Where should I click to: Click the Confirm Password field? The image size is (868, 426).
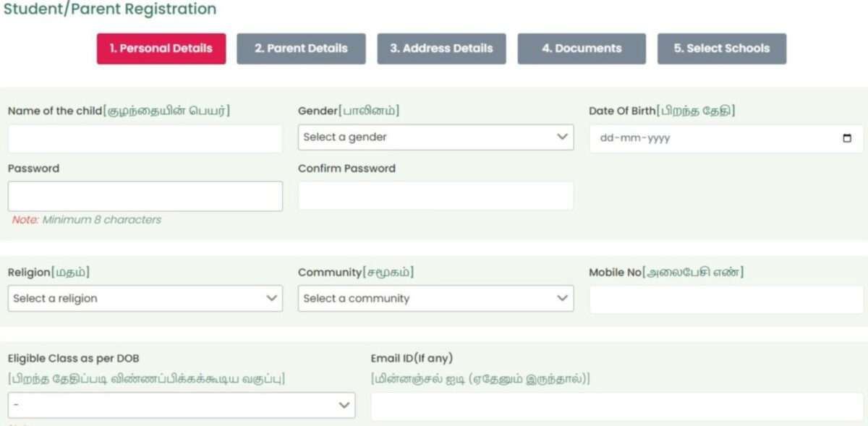coord(435,197)
